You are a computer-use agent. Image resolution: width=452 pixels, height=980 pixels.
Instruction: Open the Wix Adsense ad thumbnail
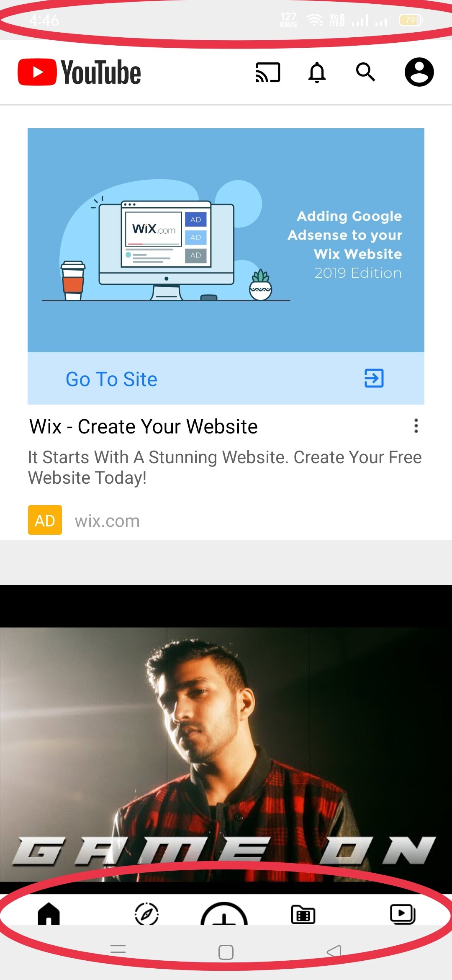pos(226,240)
